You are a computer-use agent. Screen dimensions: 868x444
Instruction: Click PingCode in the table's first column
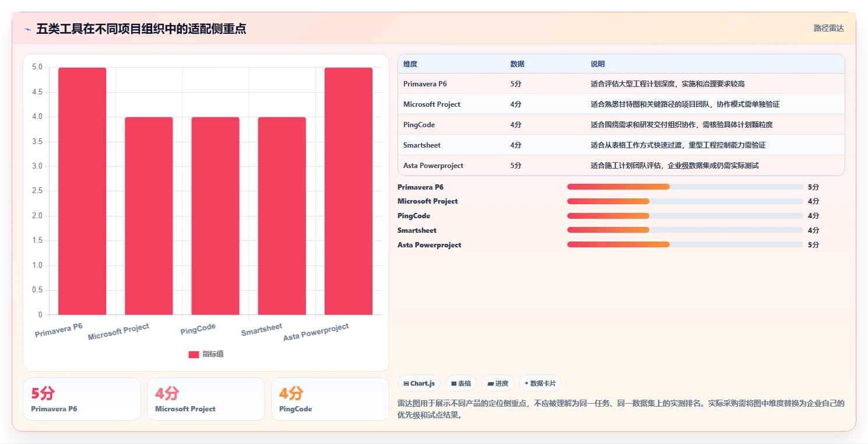pos(419,125)
